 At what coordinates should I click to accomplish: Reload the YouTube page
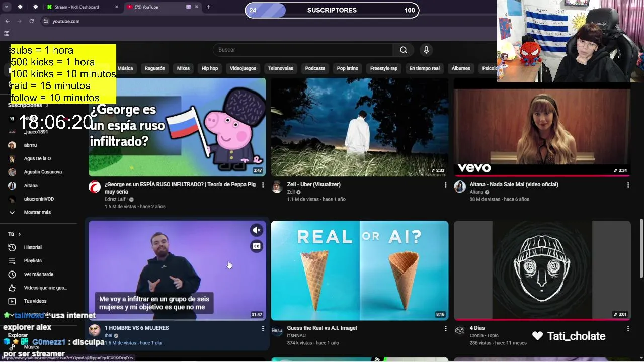pyautogui.click(x=31, y=21)
